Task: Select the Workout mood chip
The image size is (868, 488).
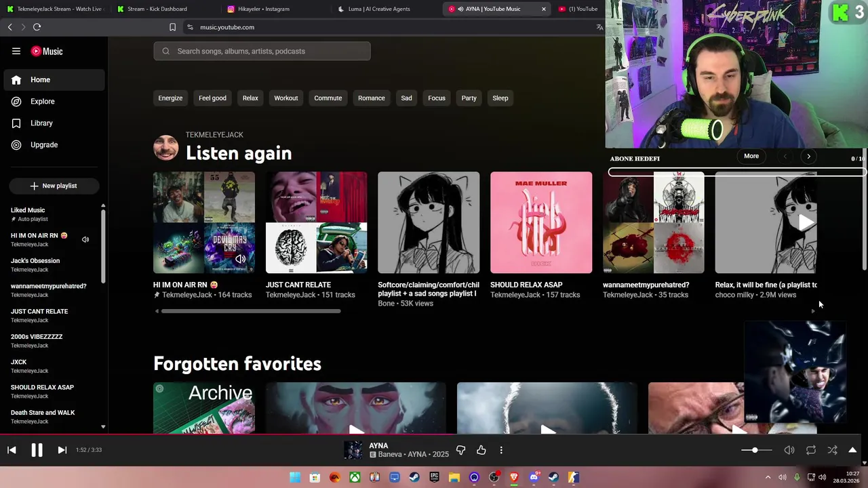Action: click(286, 98)
